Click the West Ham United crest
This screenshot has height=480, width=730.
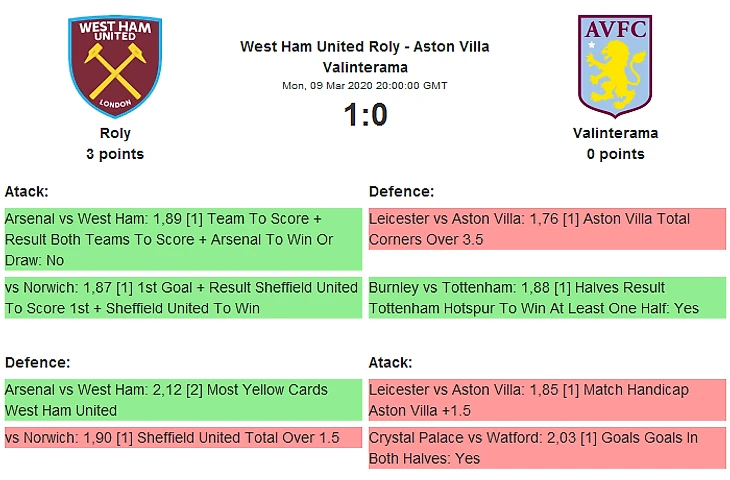tap(114, 65)
